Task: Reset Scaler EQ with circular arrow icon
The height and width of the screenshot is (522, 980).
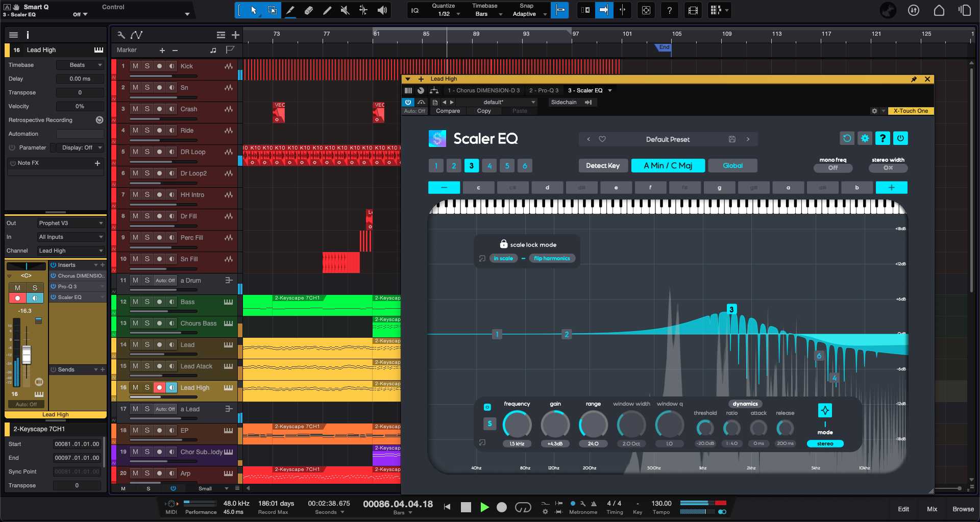Action: pos(847,138)
